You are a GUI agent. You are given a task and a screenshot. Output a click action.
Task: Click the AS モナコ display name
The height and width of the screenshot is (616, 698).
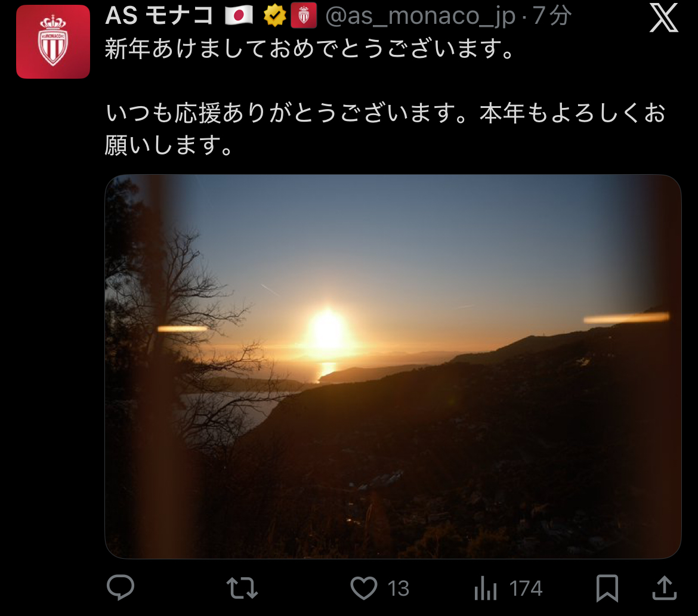point(159,16)
